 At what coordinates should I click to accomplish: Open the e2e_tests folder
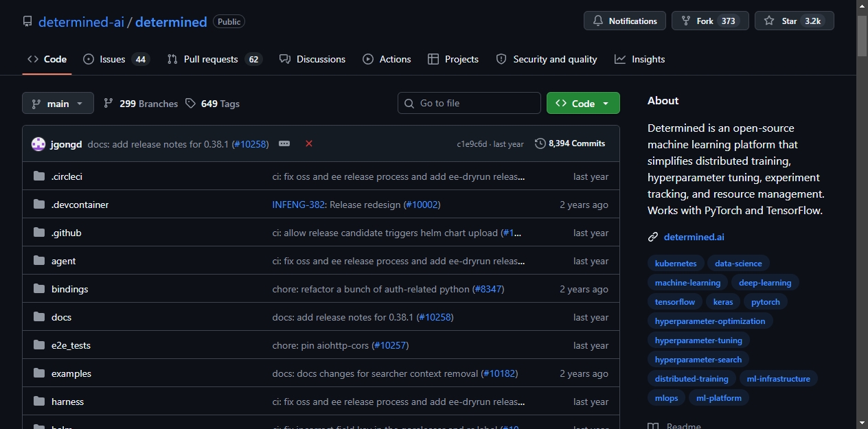(71, 345)
